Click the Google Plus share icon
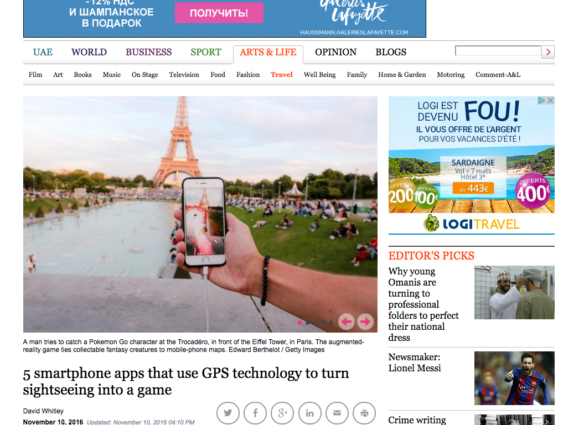This screenshot has height=425, width=584. [x=282, y=413]
